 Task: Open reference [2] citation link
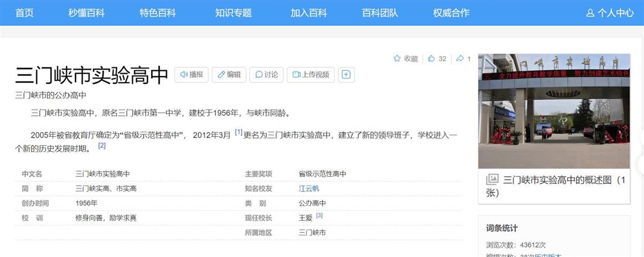pos(102,145)
